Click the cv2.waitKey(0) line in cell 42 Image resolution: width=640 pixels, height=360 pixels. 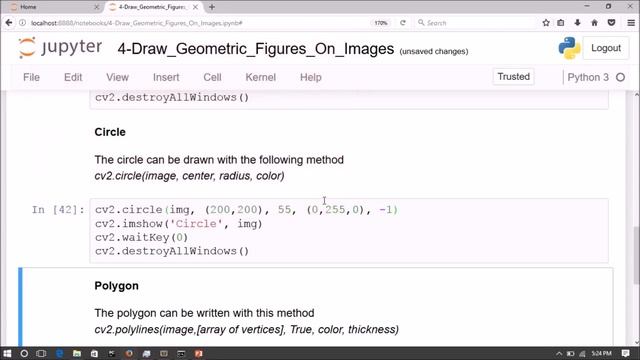(141, 237)
